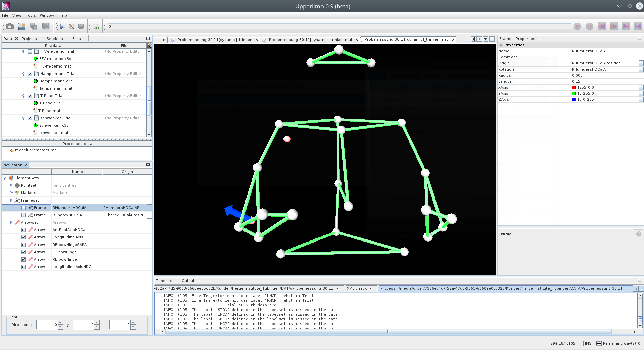Image resolution: width=644 pixels, height=350 pixels.
Task: Uncheck the AntPostAxisHDCal arrow checkbox
Action: (24, 230)
